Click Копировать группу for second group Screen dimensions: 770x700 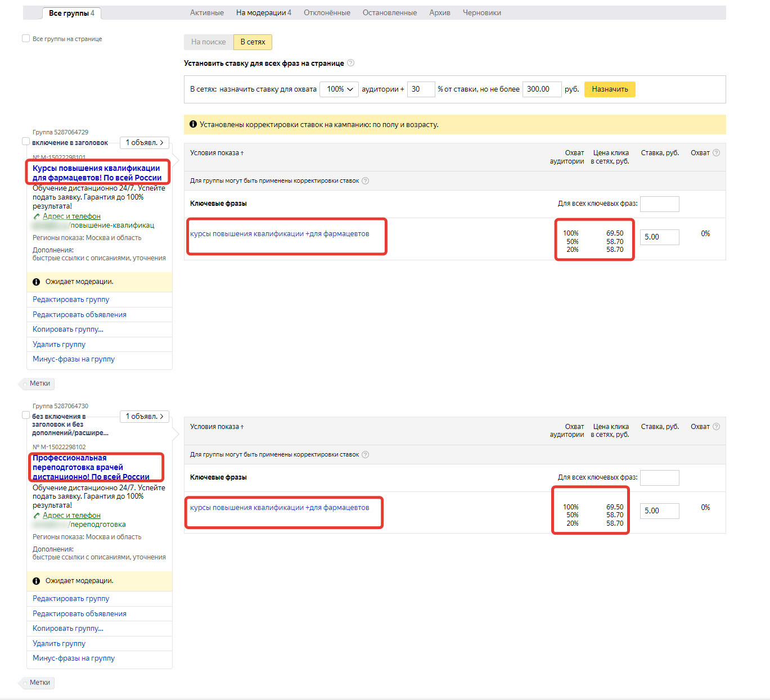tap(68, 629)
